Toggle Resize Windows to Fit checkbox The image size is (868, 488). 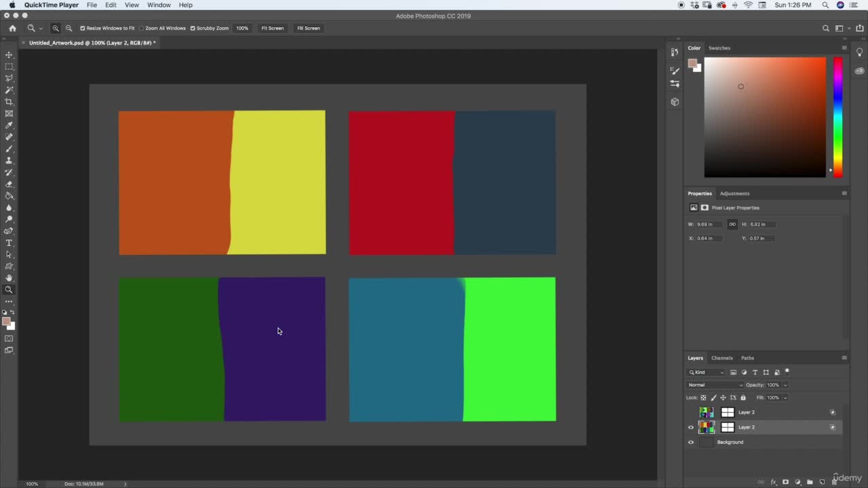(83, 28)
